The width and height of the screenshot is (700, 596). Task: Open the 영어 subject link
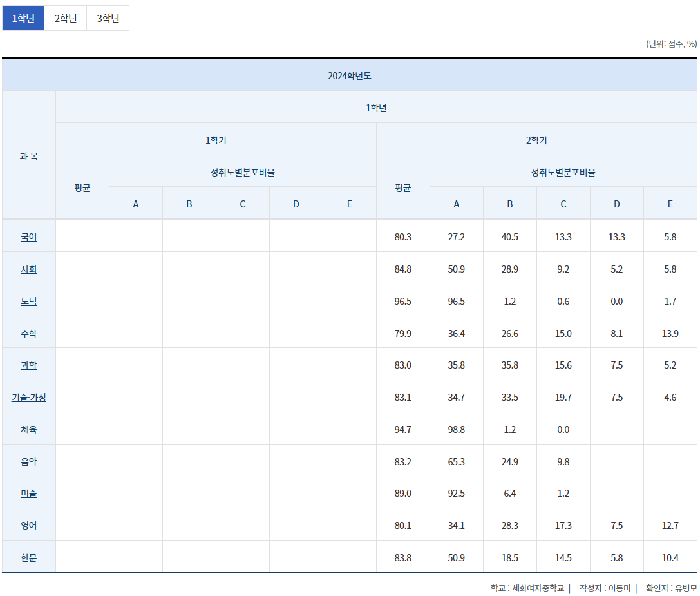pyautogui.click(x=28, y=526)
